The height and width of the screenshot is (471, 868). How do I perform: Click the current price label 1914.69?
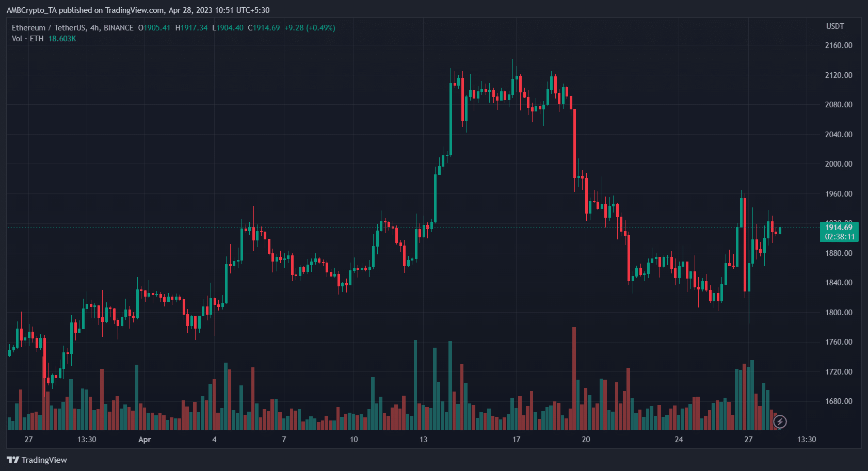pyautogui.click(x=839, y=228)
